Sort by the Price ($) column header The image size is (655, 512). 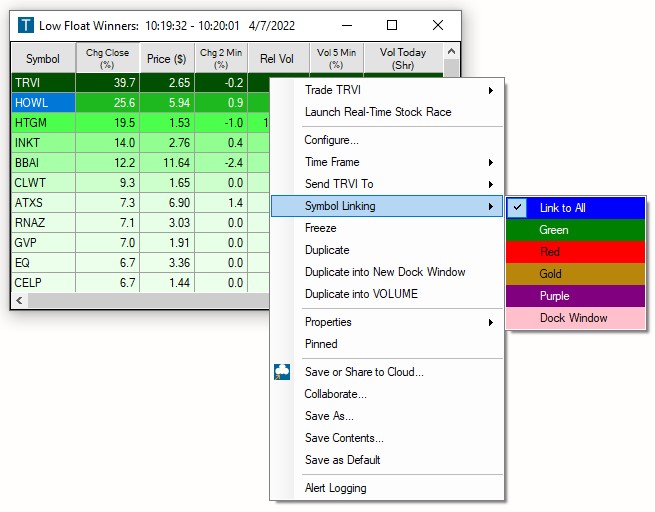(x=166, y=59)
